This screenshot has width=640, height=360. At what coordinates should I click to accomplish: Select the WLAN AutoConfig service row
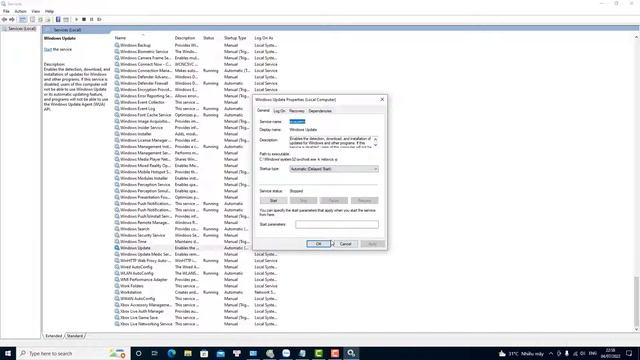click(197, 273)
